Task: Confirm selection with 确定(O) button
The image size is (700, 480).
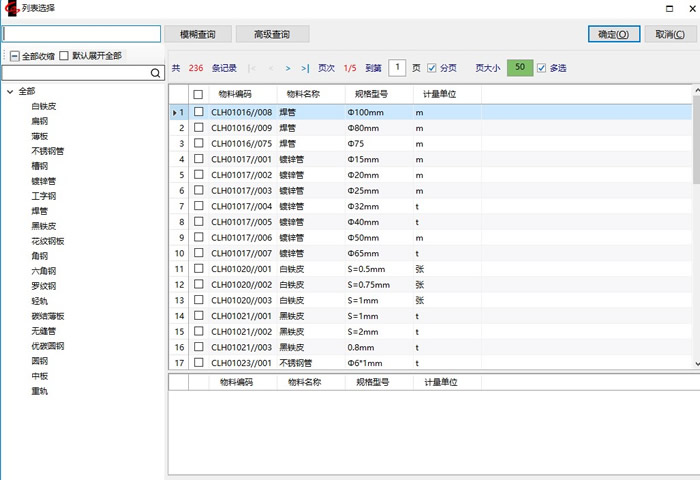Action: coord(613,34)
